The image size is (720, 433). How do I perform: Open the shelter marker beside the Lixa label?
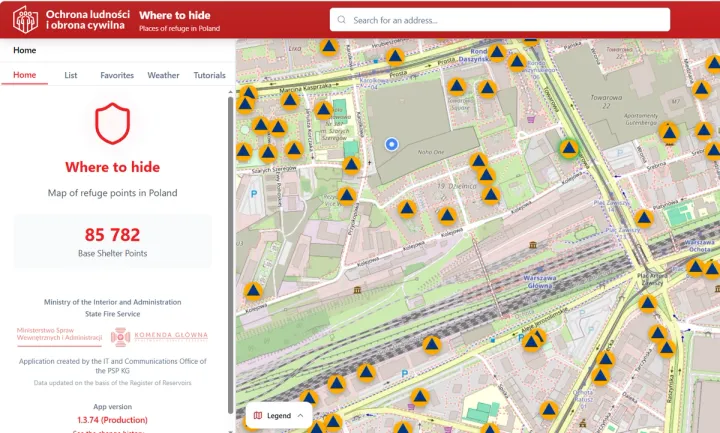(x=329, y=46)
